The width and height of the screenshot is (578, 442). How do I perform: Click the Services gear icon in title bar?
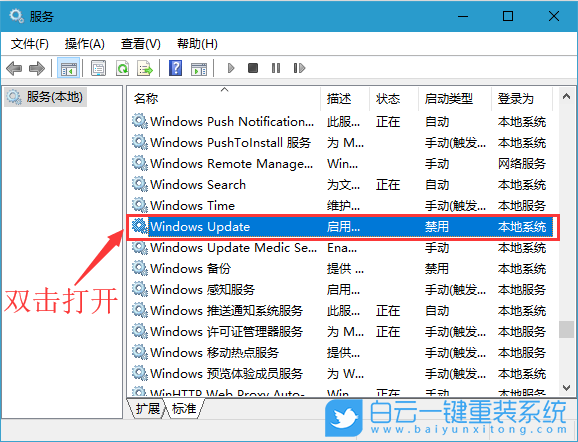17,16
